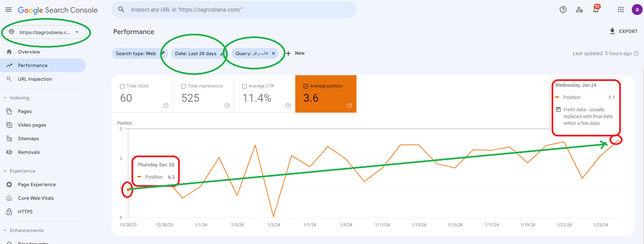Open the hamburger main menu
Image resolution: width=644 pixels, height=244 pixels.
pyautogui.click(x=8, y=10)
